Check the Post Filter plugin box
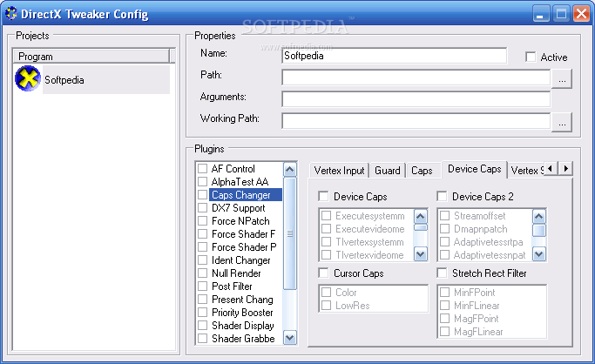This screenshot has height=364, width=595. [x=203, y=286]
